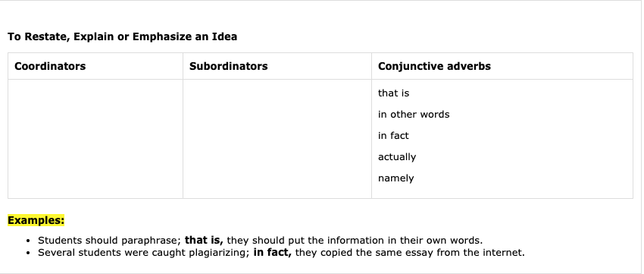
Task: Click the empty Subordinators table cell
Action: [x=277, y=139]
